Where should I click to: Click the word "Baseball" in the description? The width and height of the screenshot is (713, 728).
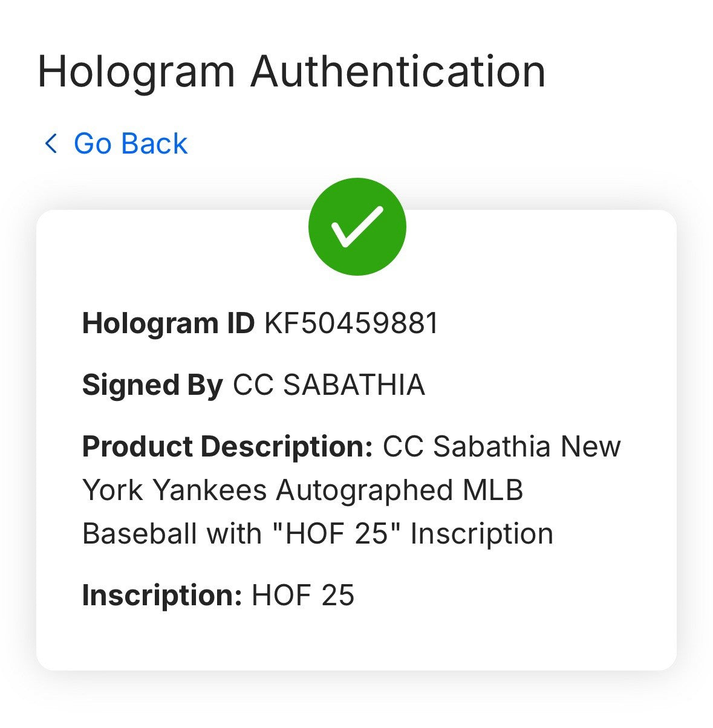coord(139,534)
